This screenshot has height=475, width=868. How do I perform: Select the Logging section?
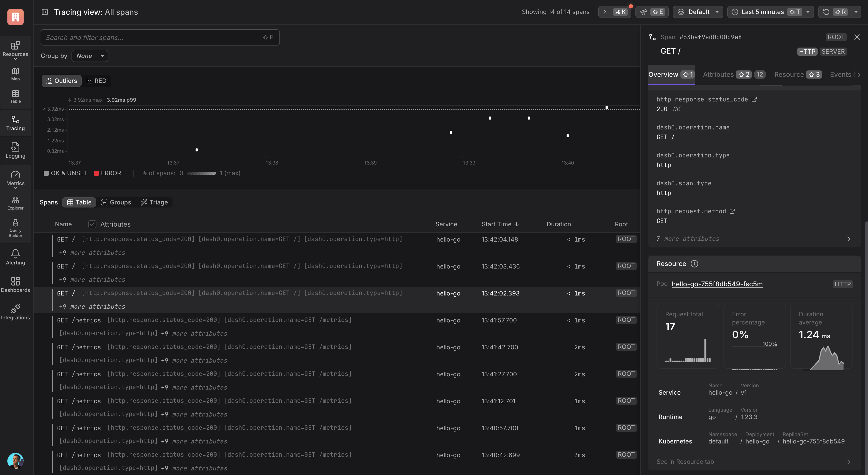pyautogui.click(x=15, y=151)
